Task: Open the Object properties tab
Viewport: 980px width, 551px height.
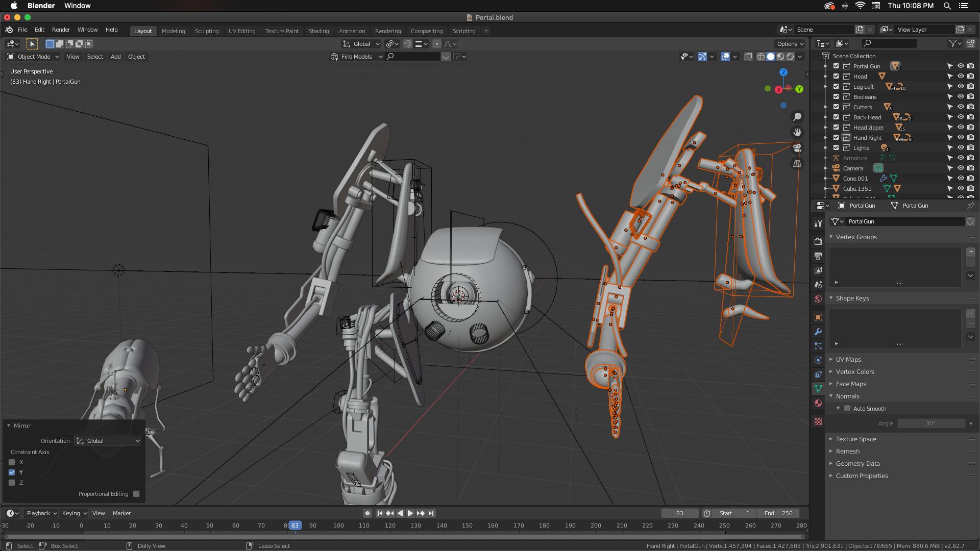Action: (x=818, y=317)
